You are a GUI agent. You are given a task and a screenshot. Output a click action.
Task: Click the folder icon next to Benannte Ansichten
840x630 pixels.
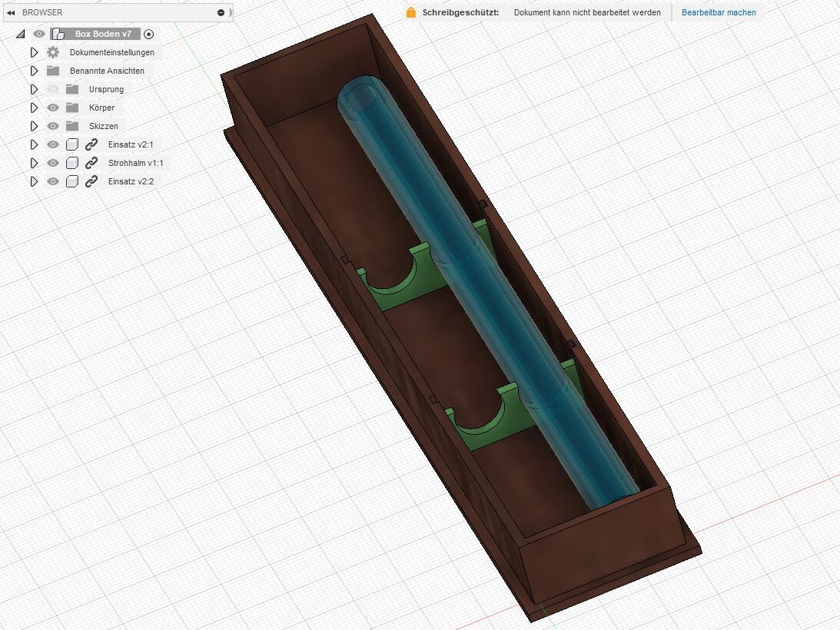point(53,71)
